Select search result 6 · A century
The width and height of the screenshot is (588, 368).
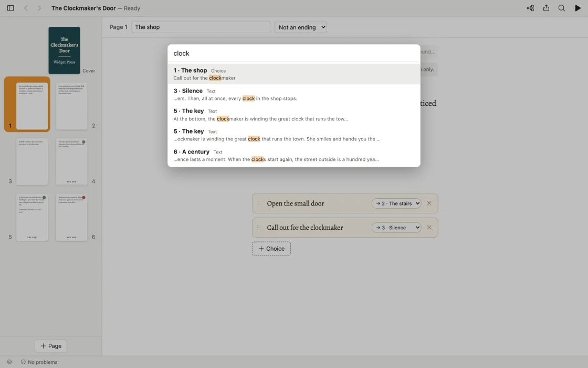point(293,156)
